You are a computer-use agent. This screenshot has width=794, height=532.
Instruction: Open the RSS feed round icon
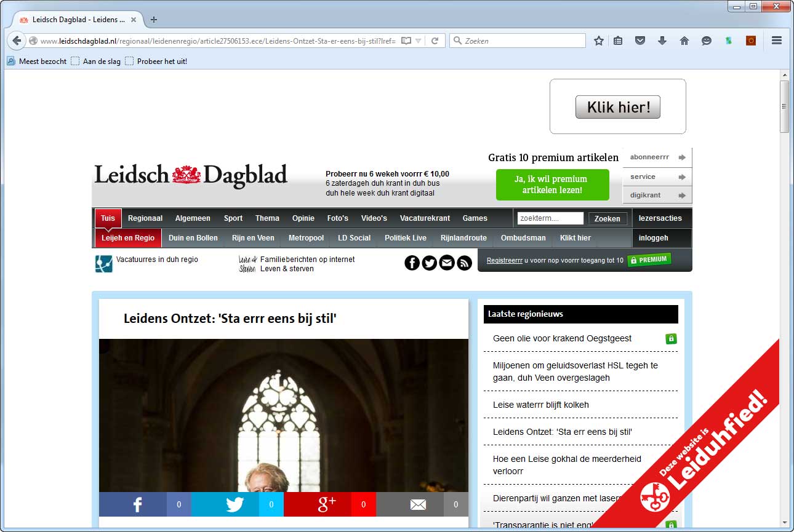(464, 263)
